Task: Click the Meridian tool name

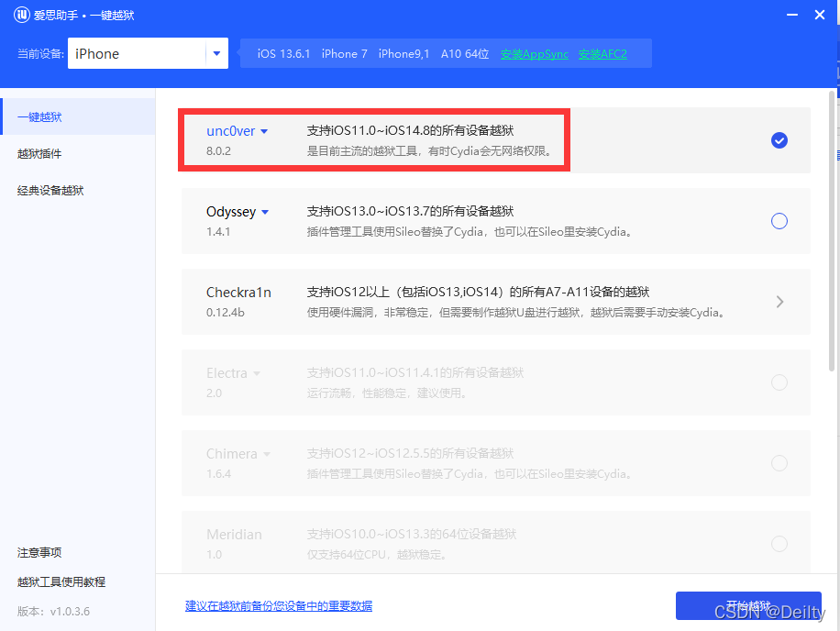Action: [x=234, y=535]
